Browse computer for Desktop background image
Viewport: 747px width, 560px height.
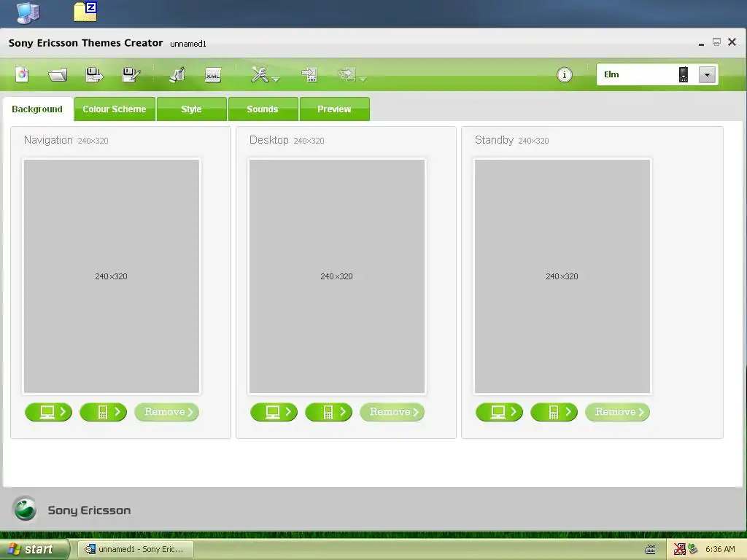click(x=274, y=412)
